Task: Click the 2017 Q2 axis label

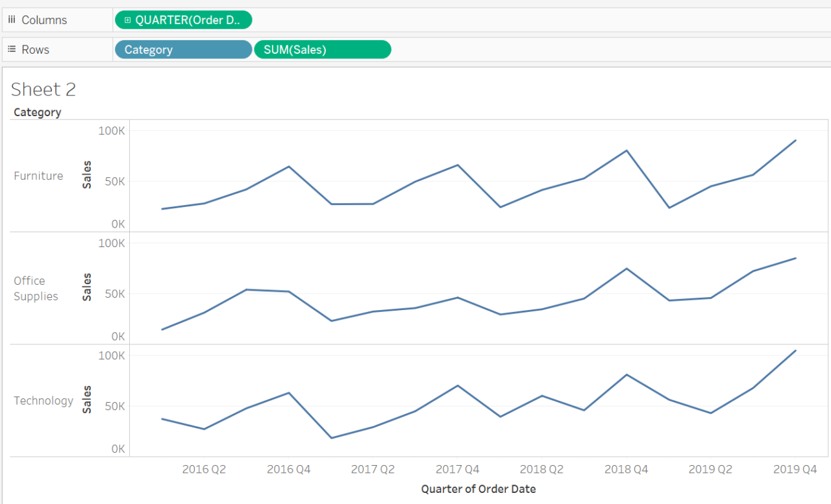Action: (x=373, y=468)
